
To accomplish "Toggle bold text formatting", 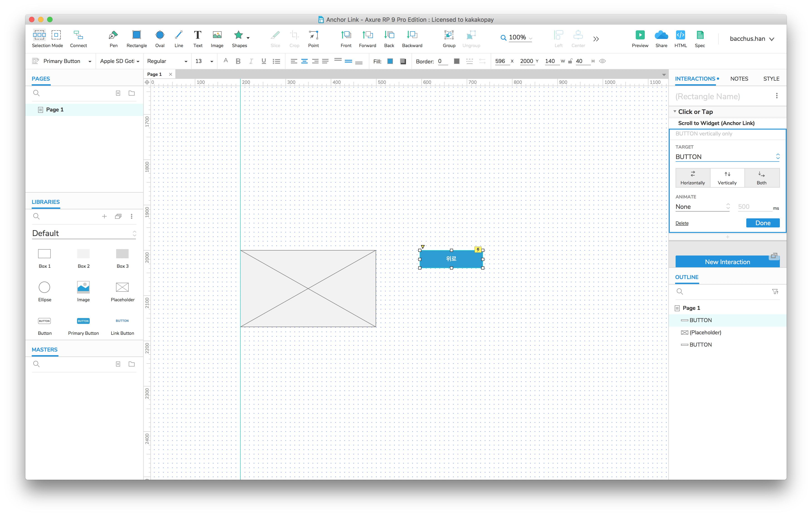I will 238,61.
